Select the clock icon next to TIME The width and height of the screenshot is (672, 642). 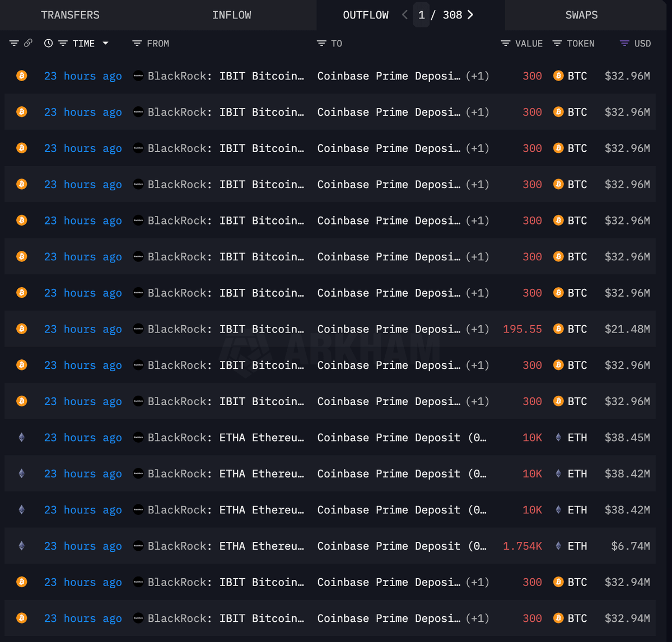[x=48, y=43]
